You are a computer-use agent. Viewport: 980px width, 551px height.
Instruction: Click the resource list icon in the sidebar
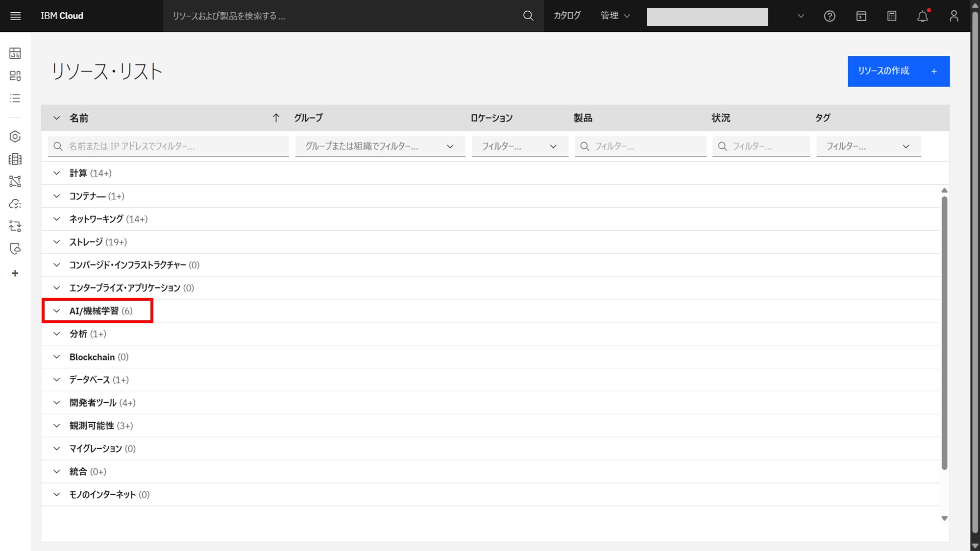[15, 98]
